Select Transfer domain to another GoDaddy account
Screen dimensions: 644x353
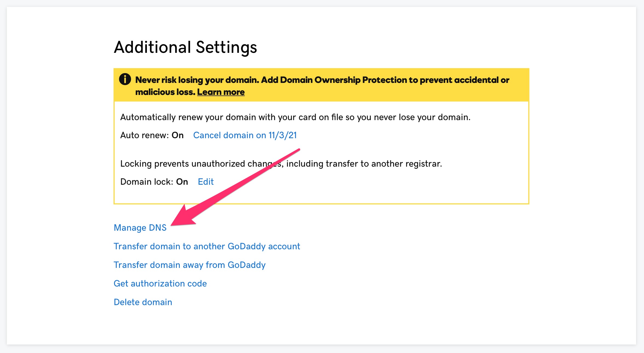click(x=207, y=246)
